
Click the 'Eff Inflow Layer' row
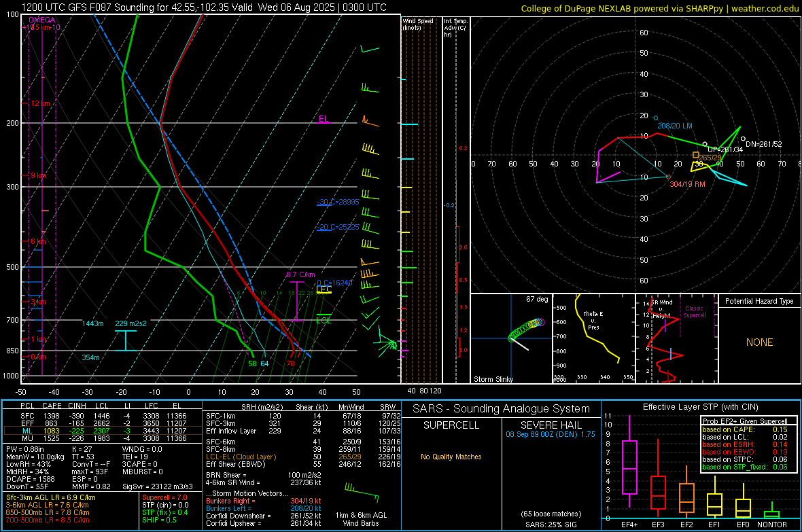click(303, 431)
